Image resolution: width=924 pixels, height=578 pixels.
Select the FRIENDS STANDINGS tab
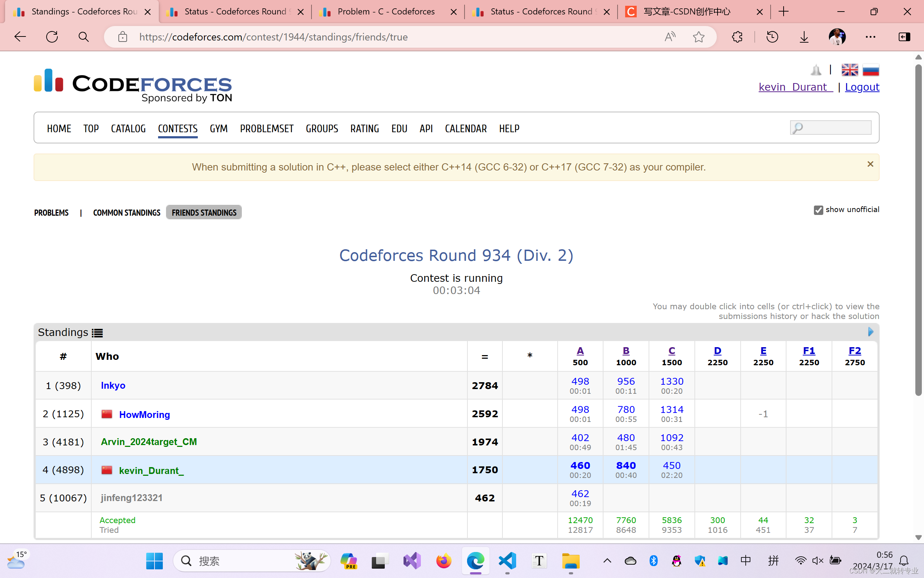click(x=204, y=212)
